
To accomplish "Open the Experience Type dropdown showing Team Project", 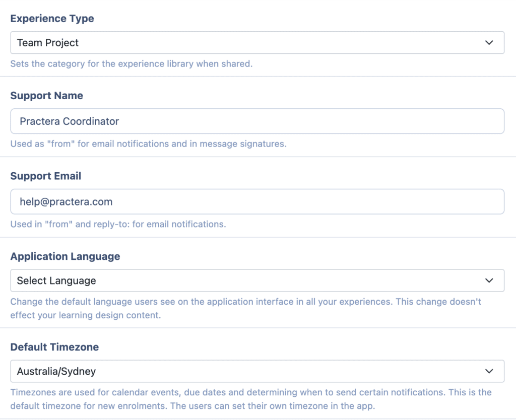I will 257,43.
